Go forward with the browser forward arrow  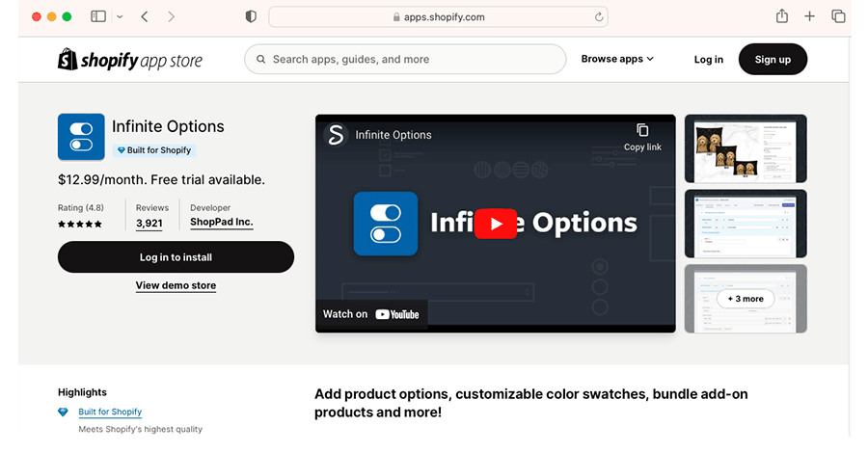tap(171, 16)
